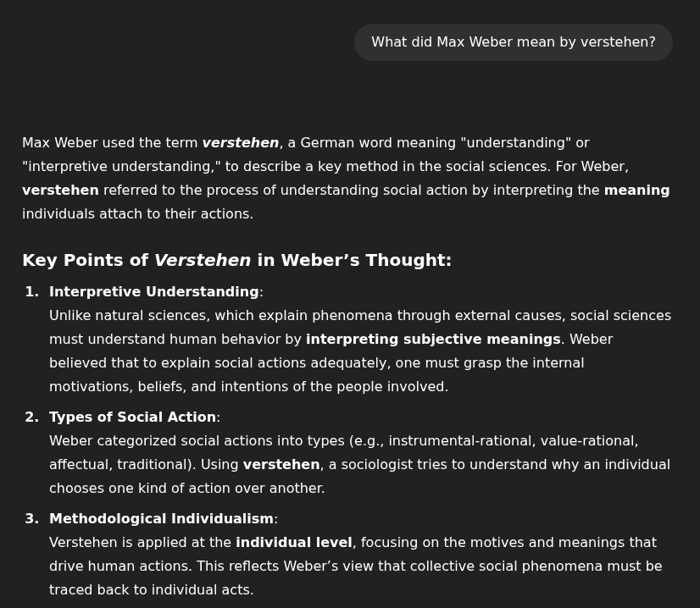
Task: Click the user message bubble about Max Weber
Action: [x=513, y=42]
